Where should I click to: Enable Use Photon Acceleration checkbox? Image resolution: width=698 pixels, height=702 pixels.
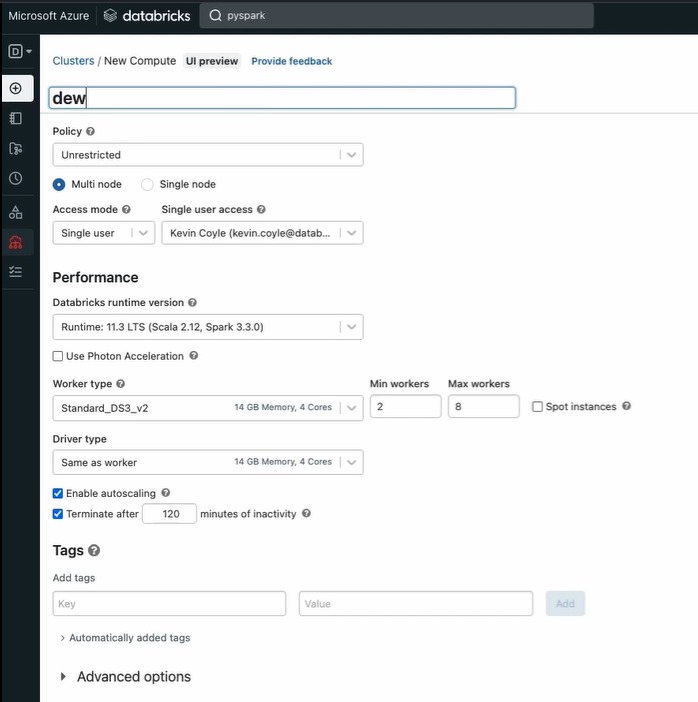coord(58,356)
